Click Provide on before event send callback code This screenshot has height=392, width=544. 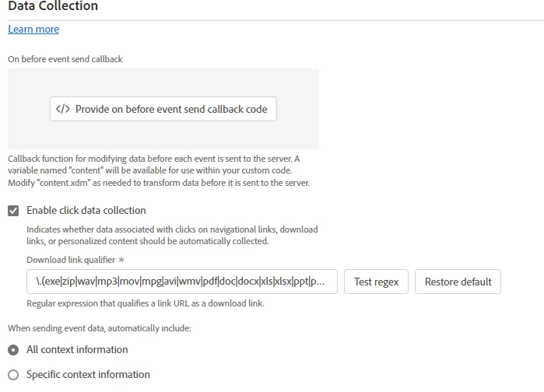(x=163, y=109)
